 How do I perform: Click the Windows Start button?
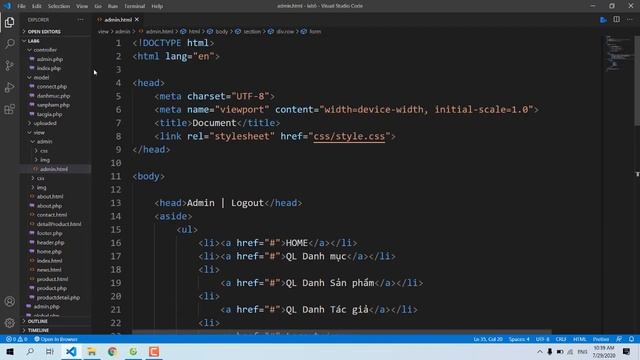tap(10, 351)
